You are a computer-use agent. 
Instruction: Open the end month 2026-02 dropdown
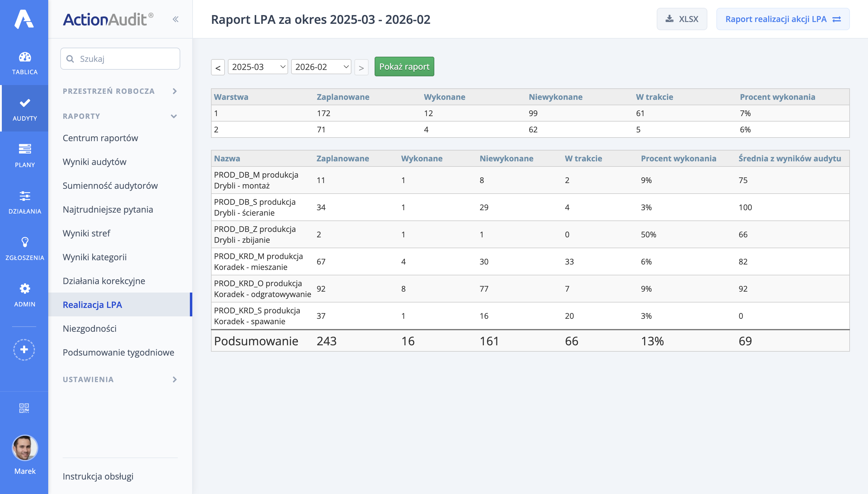[x=321, y=67]
